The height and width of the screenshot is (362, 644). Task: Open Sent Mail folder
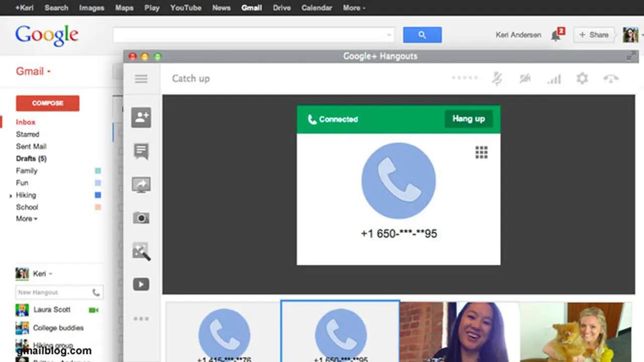click(31, 146)
